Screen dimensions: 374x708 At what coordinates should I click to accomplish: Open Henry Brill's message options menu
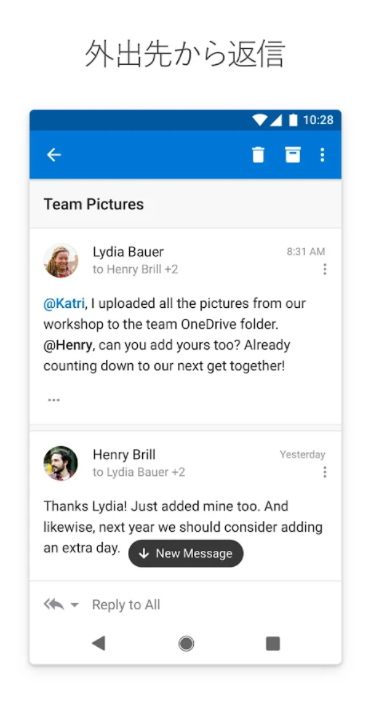click(325, 472)
